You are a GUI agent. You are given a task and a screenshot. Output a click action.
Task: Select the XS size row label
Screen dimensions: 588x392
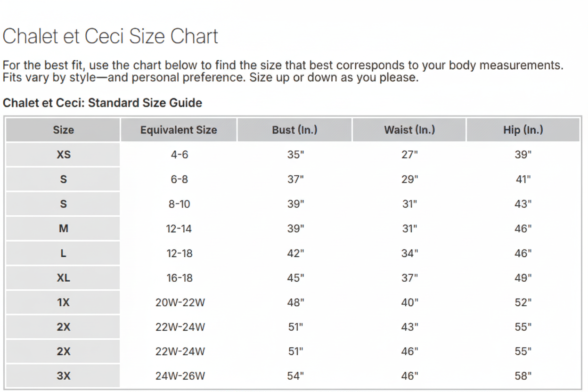(63, 155)
